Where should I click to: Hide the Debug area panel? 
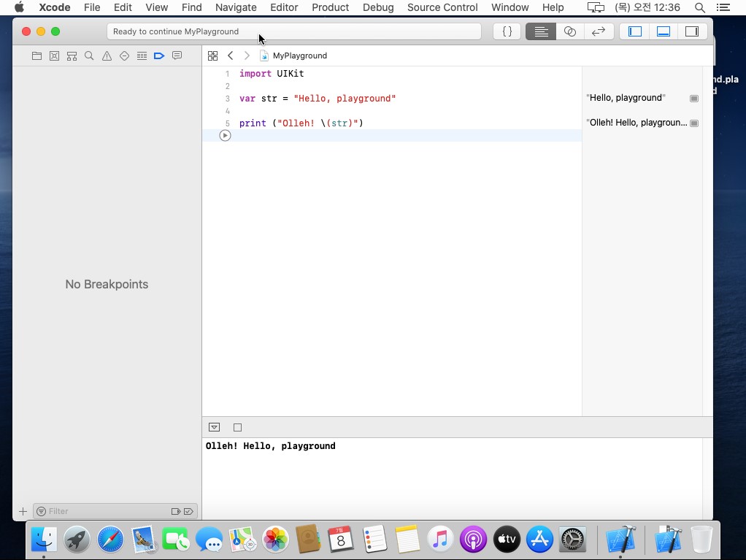(664, 31)
